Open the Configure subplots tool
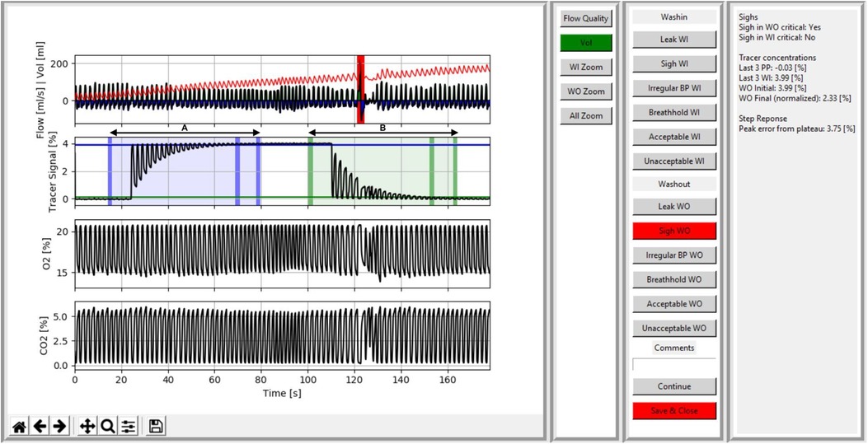 (128, 427)
